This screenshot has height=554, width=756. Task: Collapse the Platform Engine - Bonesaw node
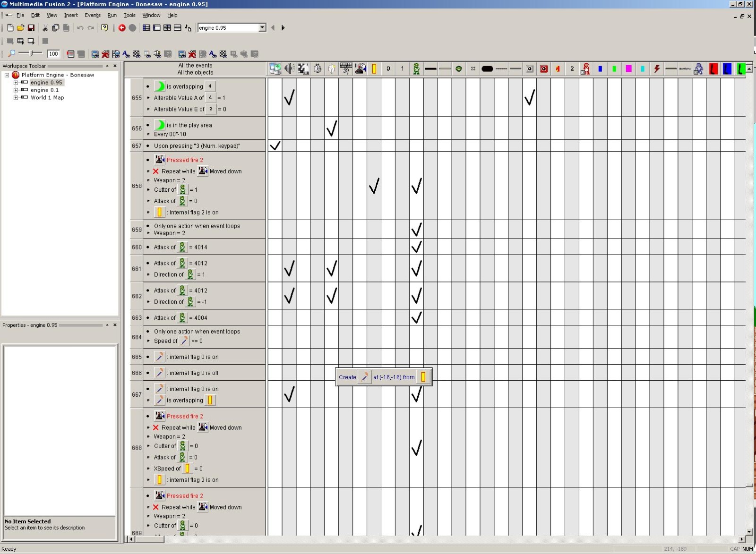tap(7, 75)
